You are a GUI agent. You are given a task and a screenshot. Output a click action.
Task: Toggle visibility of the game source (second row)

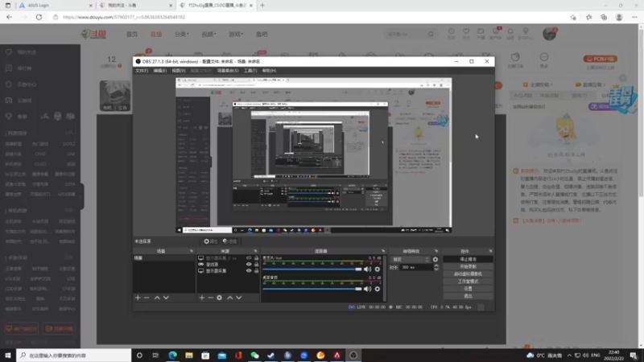tap(249, 265)
